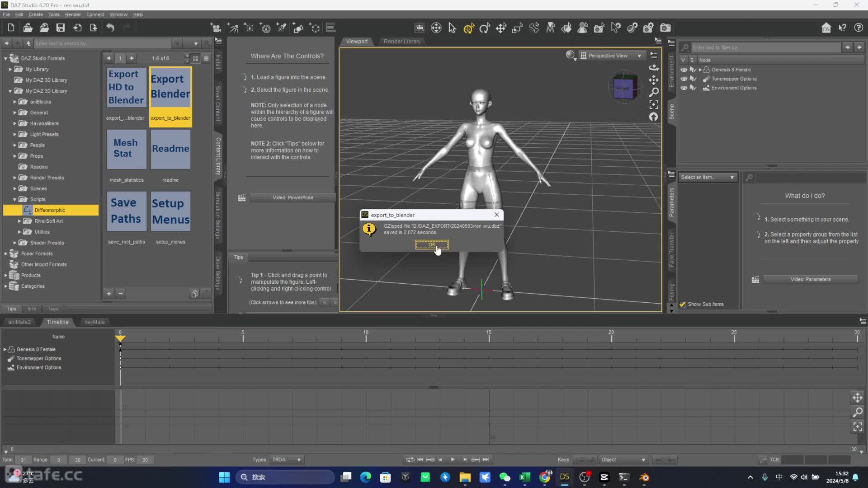
Task: Click the Scene filter text field
Action: coord(765,47)
